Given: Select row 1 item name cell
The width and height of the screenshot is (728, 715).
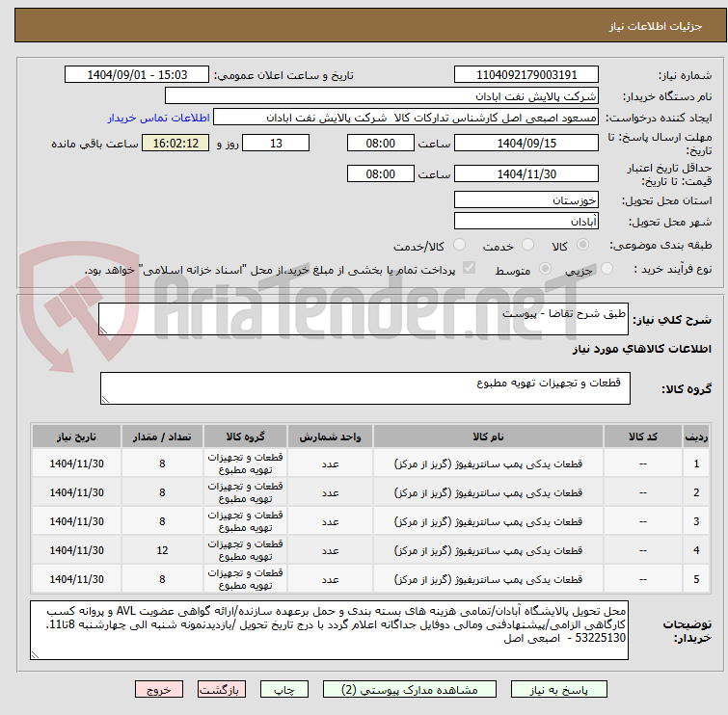Looking at the screenshot, I should coord(489,463).
